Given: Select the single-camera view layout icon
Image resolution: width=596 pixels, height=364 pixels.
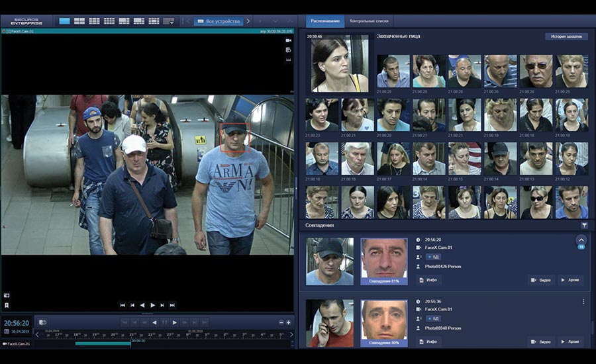Looking at the screenshot, I should [64, 21].
